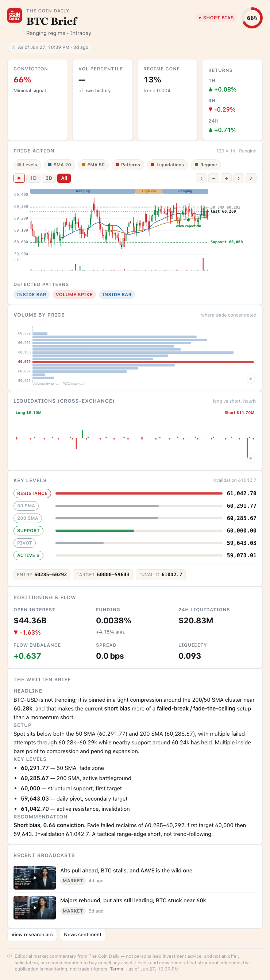
Task: Click the info icon in footer disclaimer
Action: coord(9,956)
